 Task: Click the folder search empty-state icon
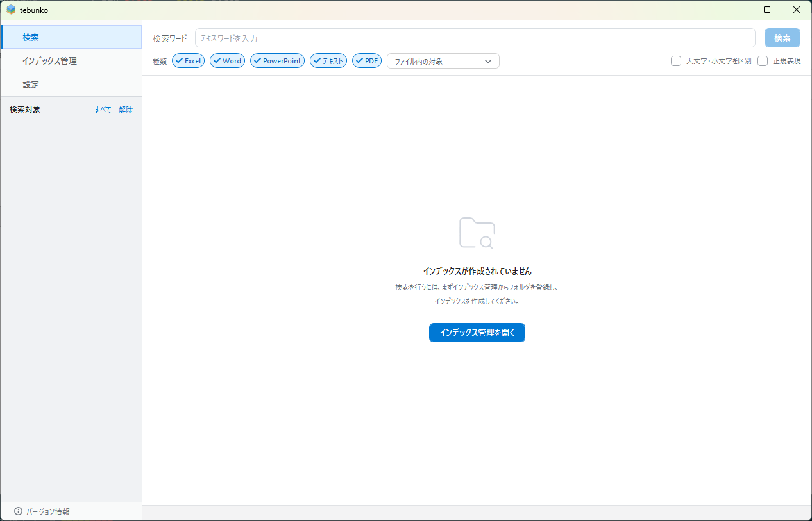click(x=477, y=233)
